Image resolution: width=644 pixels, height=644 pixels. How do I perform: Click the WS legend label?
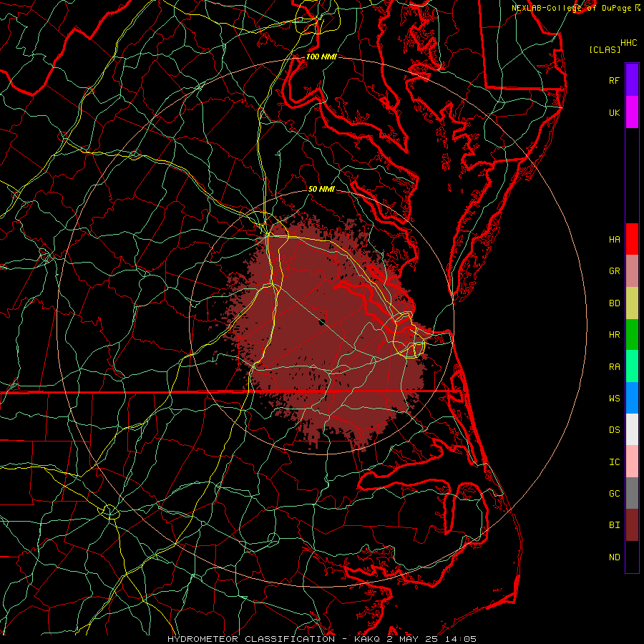pos(614,398)
